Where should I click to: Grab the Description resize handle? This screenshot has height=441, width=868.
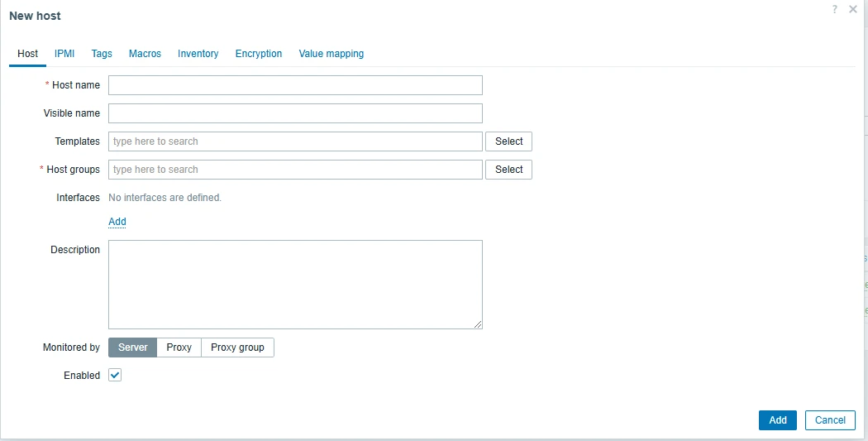pyautogui.click(x=478, y=324)
